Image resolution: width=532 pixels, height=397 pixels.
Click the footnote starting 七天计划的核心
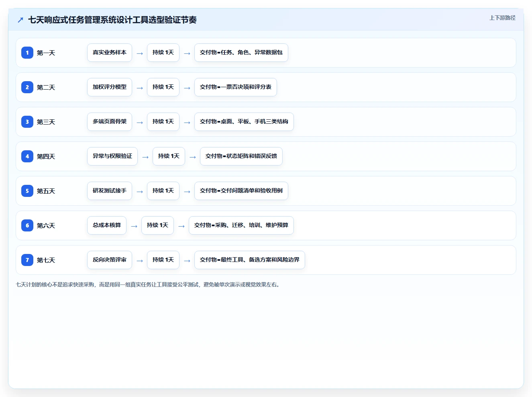148,284
